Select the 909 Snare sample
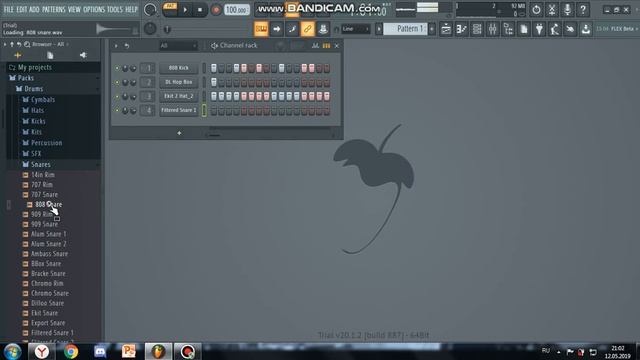 pyautogui.click(x=44, y=224)
